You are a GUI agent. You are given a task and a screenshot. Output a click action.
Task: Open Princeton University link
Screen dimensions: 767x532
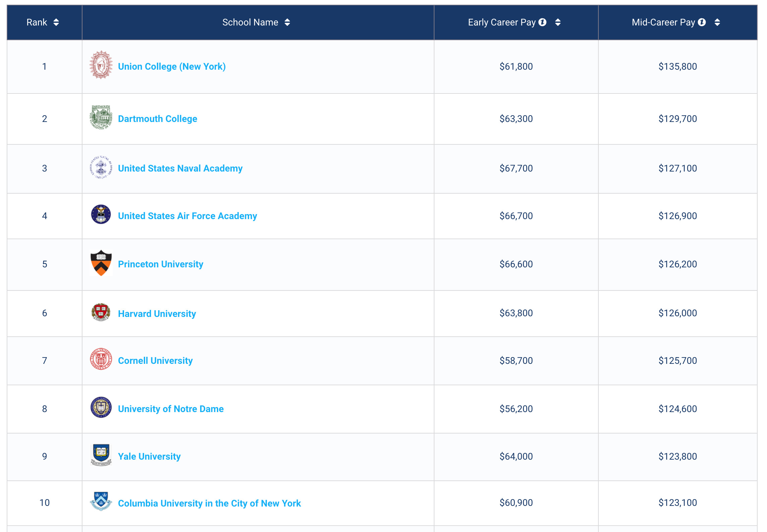pos(161,264)
